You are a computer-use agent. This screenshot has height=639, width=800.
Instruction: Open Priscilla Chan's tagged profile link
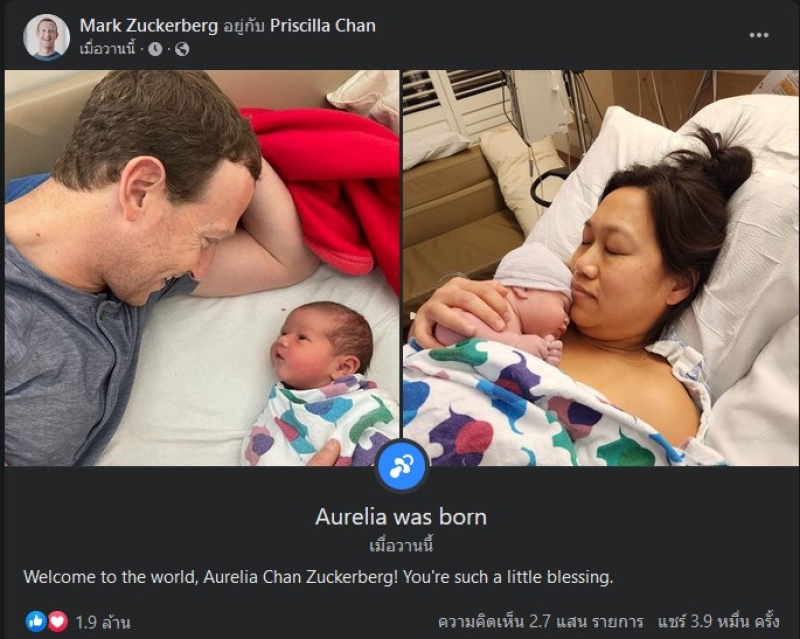322,26
